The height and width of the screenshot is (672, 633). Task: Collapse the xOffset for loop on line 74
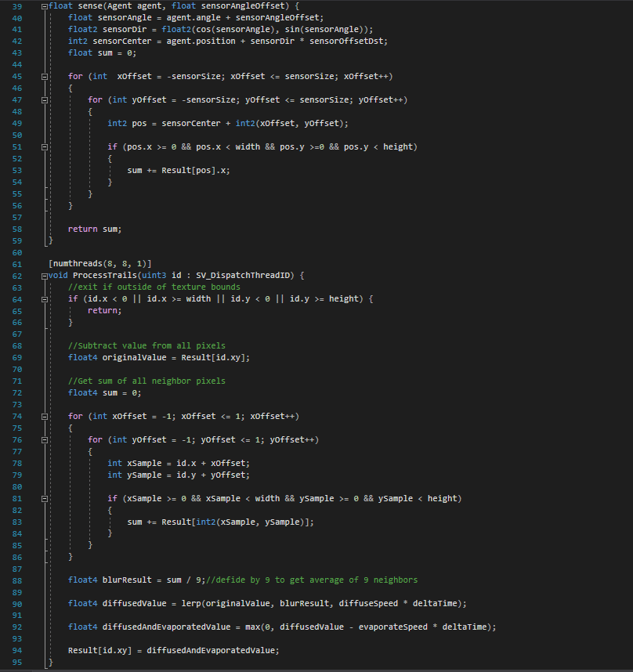click(44, 416)
